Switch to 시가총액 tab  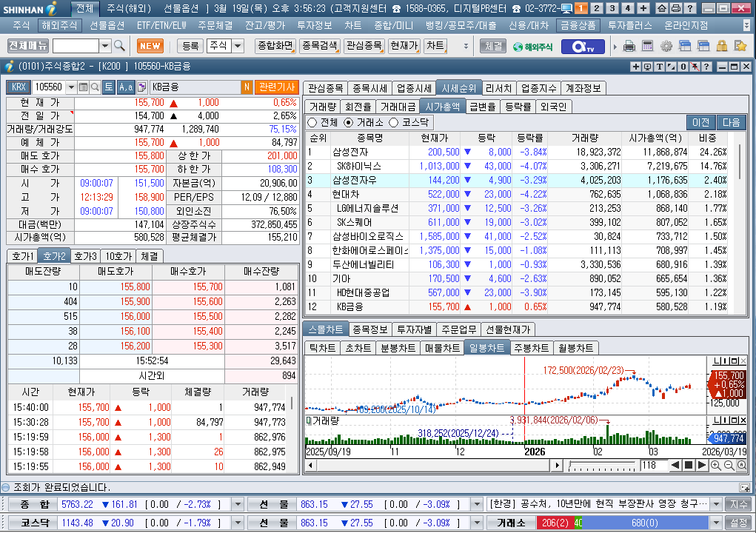[442, 107]
